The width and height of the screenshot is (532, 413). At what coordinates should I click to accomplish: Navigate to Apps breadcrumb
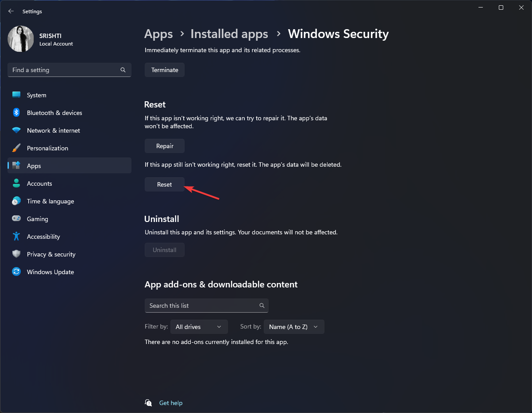pos(158,34)
